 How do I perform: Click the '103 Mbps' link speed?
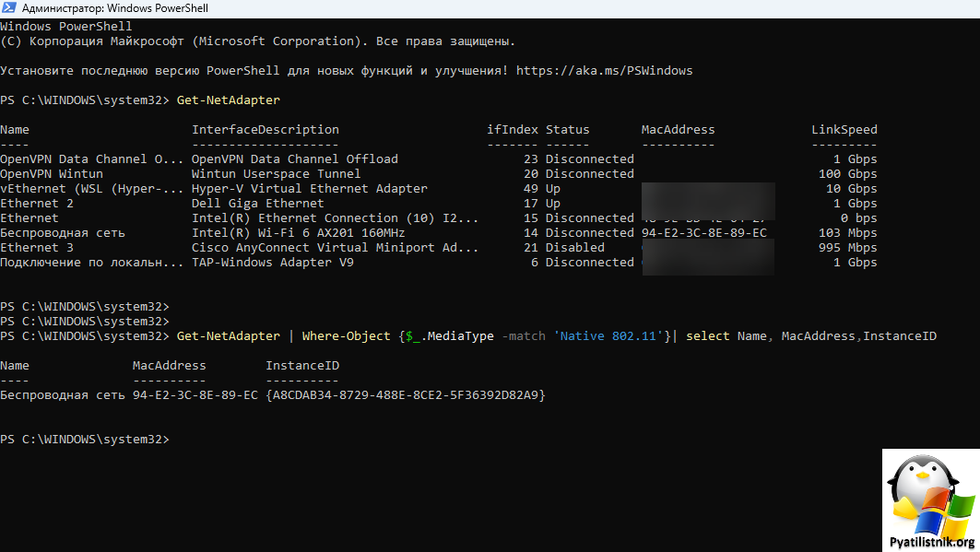pos(848,233)
